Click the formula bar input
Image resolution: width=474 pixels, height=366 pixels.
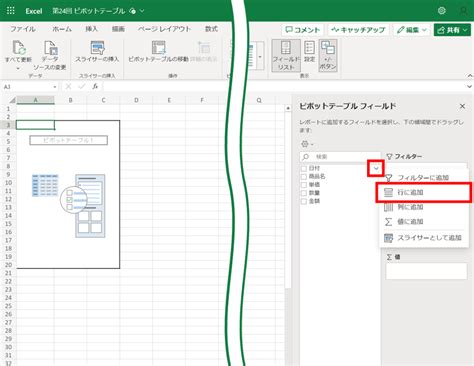[x=283, y=87]
